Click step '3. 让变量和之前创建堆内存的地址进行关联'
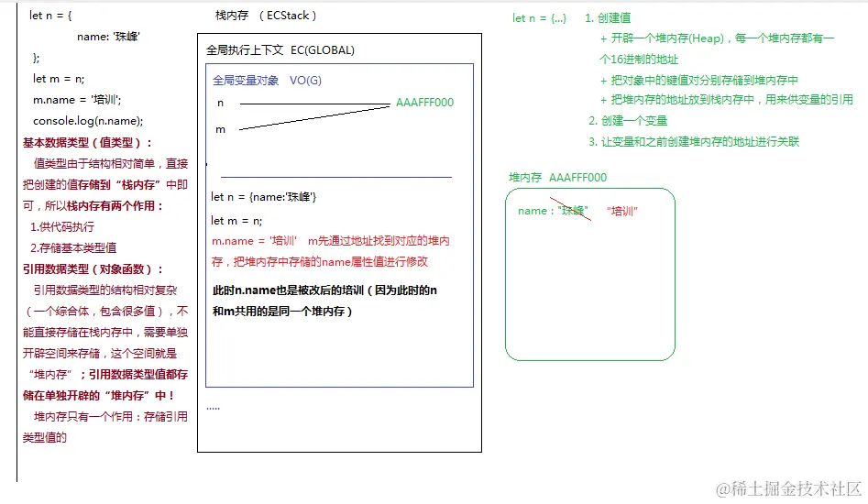This screenshot has height=504, width=868. (694, 142)
